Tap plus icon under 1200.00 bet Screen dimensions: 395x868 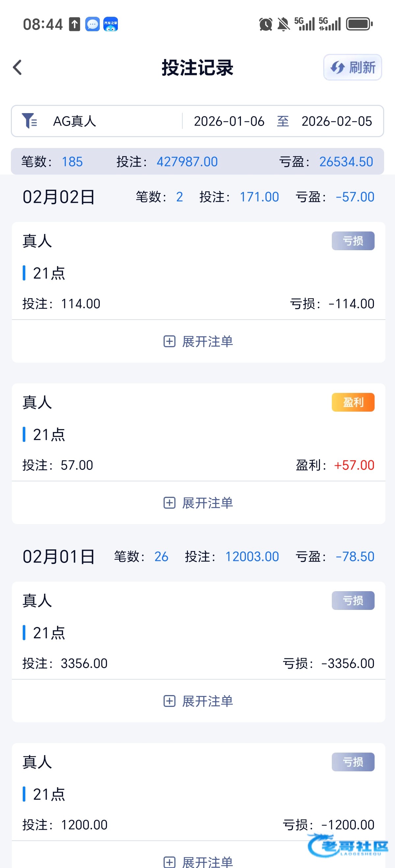tap(169, 862)
